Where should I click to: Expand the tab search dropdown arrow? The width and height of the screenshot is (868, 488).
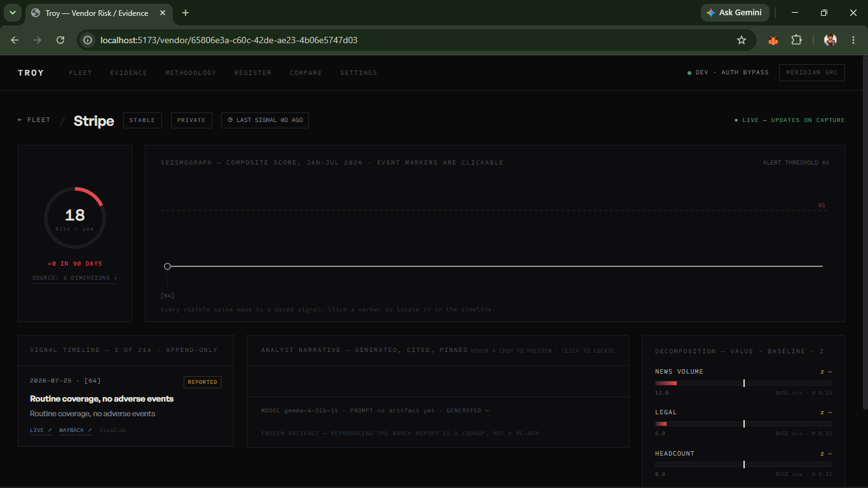pos(12,13)
